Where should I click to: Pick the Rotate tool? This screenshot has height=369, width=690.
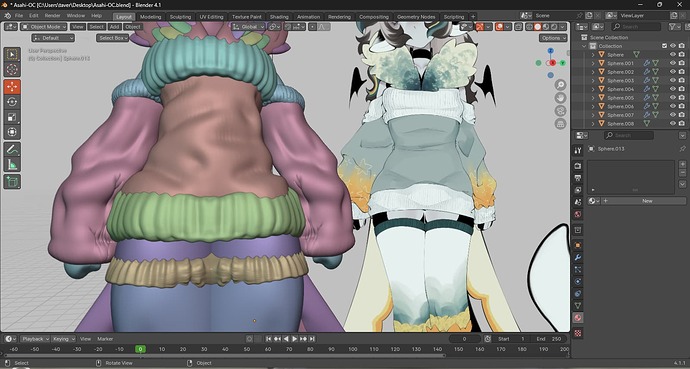[x=12, y=102]
